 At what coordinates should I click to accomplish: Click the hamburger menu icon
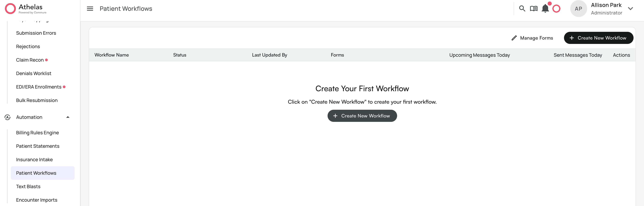click(90, 9)
